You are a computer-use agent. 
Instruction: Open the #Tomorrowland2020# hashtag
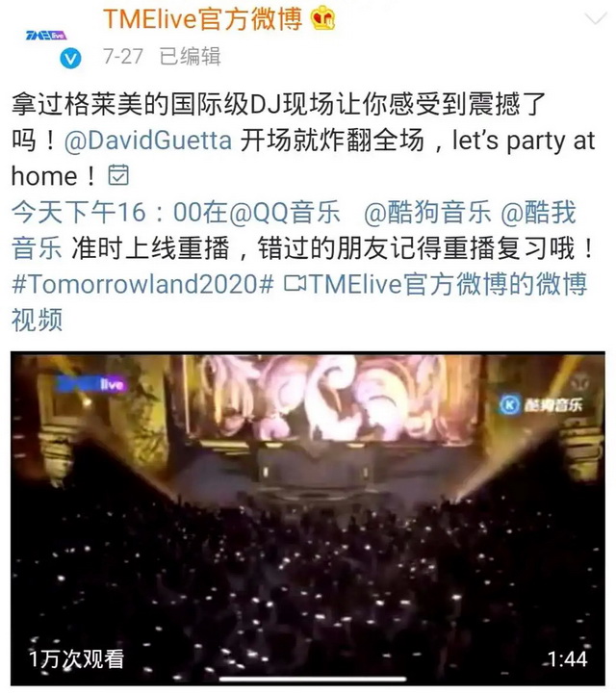142,284
